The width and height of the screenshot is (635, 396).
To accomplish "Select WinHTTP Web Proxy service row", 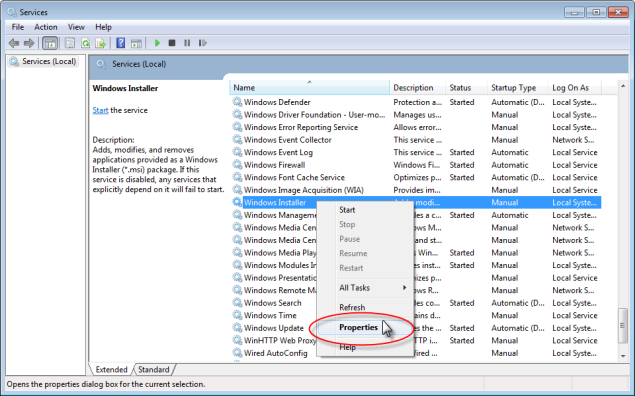I will click(416, 341).
